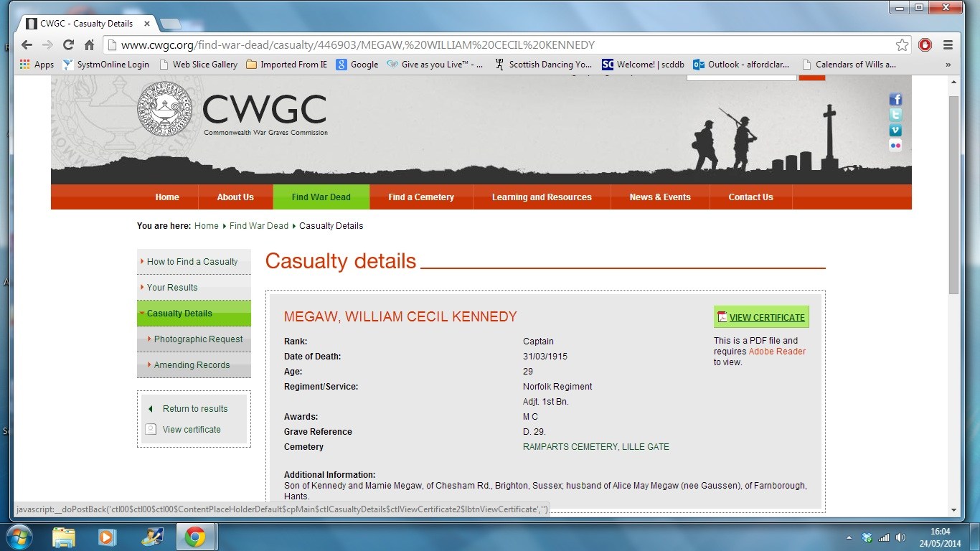Open the Twitter social icon
980x551 pixels.
895,115
